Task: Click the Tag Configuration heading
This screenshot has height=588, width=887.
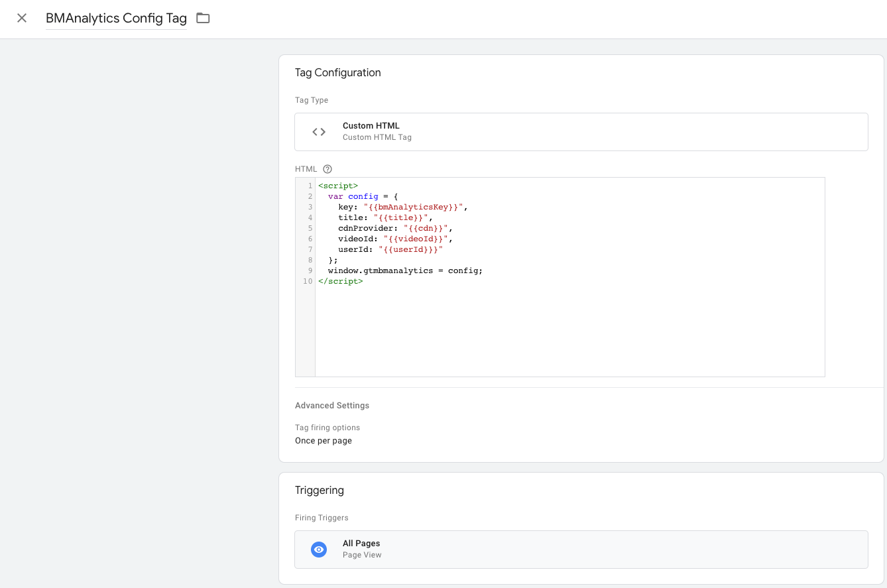Action: tap(338, 73)
